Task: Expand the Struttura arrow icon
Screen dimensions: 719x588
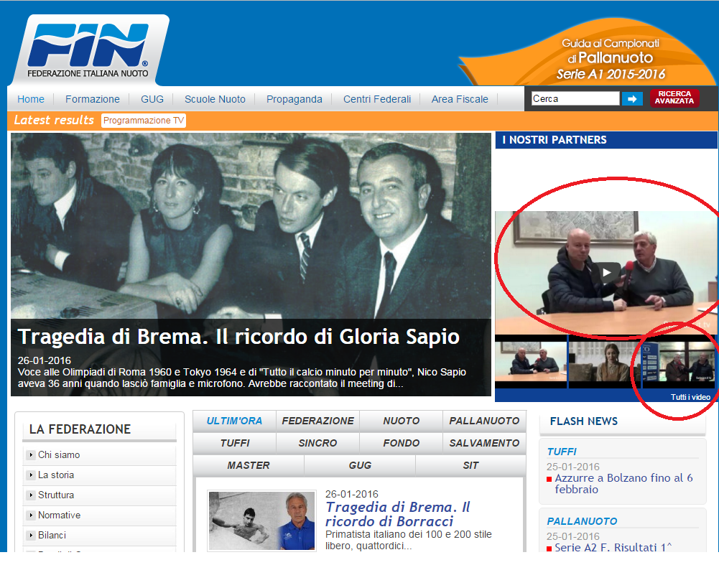Action: [x=31, y=495]
